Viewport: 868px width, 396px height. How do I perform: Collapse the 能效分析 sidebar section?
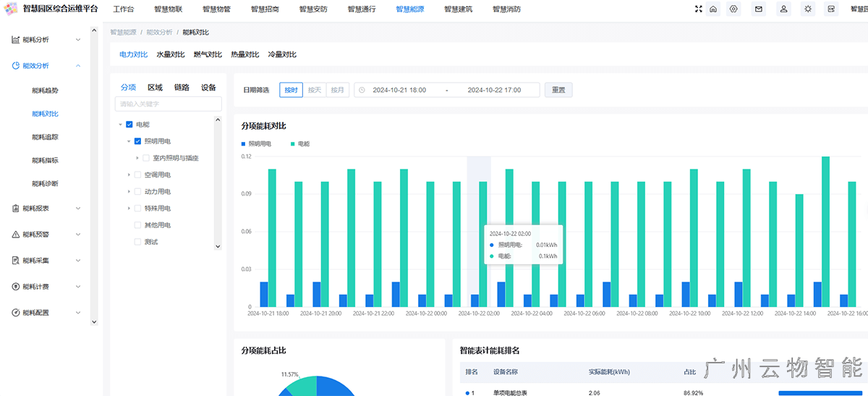[78, 66]
